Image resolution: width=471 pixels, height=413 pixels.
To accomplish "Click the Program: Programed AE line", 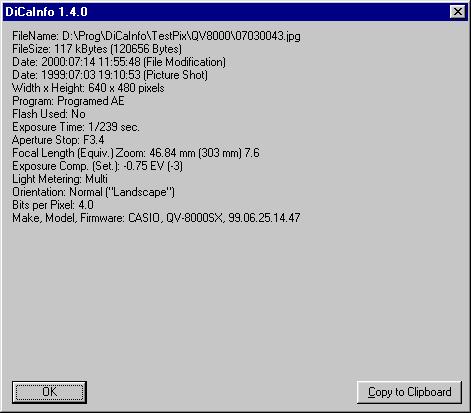I will click(68, 101).
